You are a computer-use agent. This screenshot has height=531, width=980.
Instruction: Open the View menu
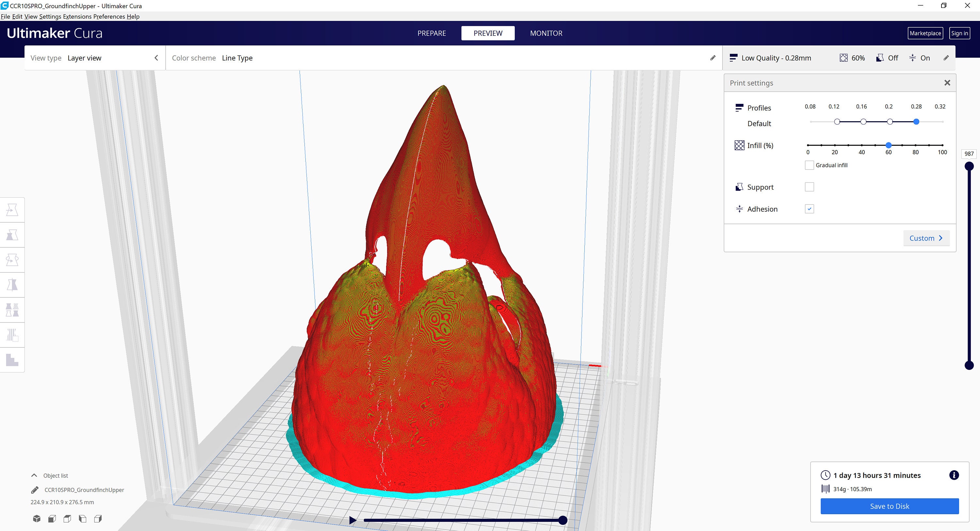(31, 16)
